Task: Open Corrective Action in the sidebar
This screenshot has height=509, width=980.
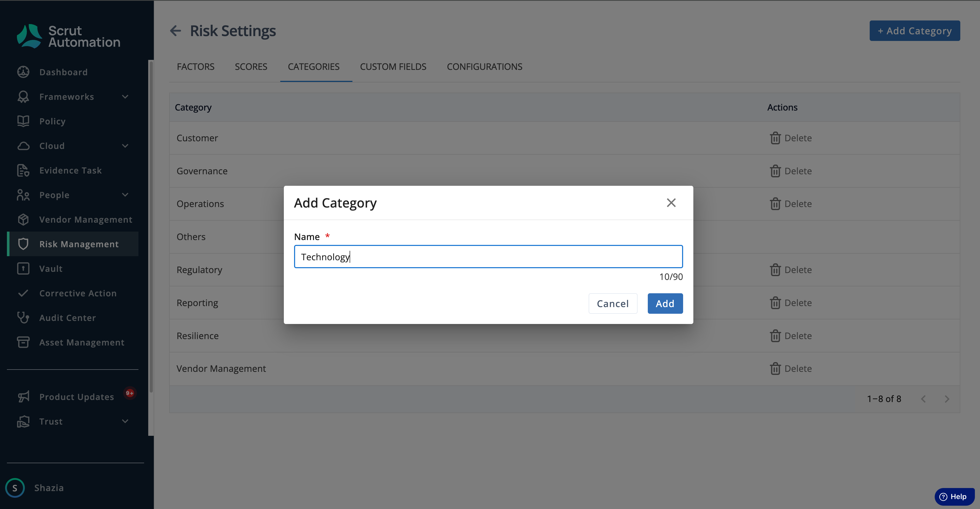Action: [x=73, y=293]
